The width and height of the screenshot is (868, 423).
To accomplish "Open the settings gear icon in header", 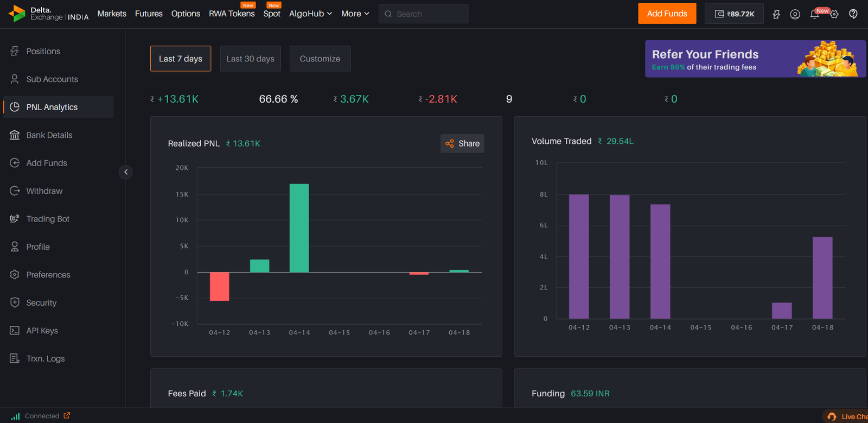I will pyautogui.click(x=834, y=15).
